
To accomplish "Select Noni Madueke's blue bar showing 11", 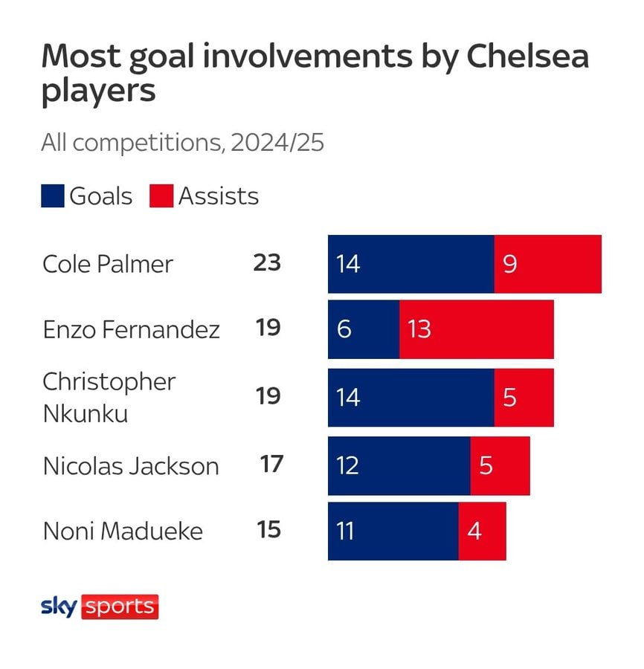I will coord(393,531).
